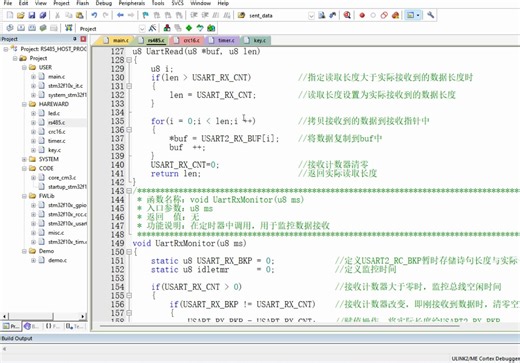Open Manage Project Items icon
520x363 pixels.
tap(167, 28)
